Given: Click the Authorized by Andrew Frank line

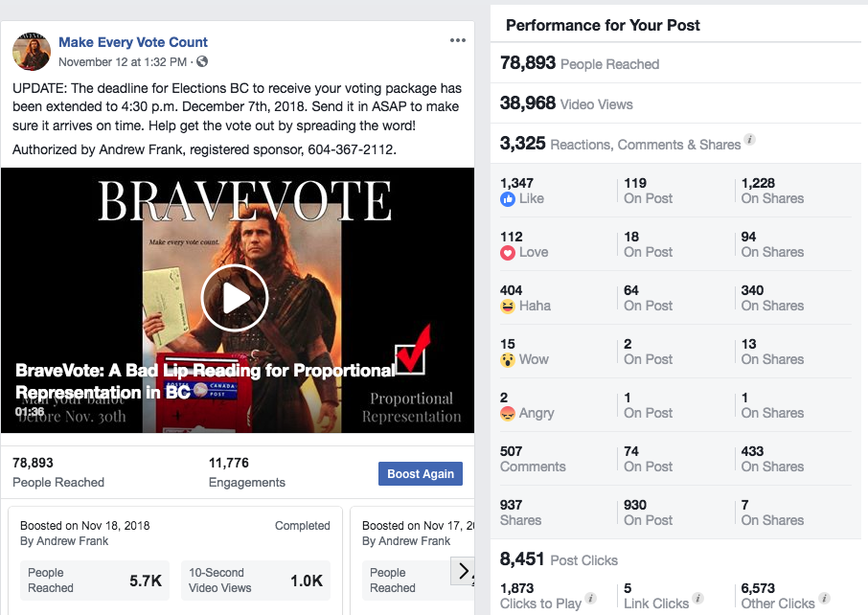Looking at the screenshot, I should 204,150.
